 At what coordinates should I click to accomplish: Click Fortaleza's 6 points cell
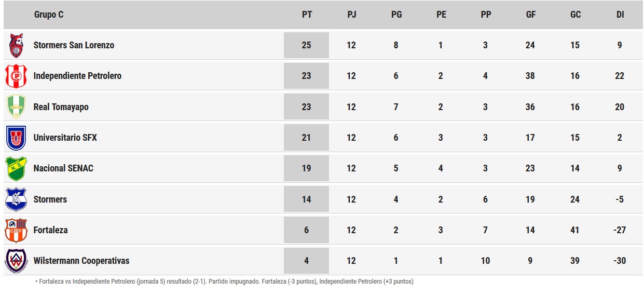pyautogui.click(x=306, y=230)
